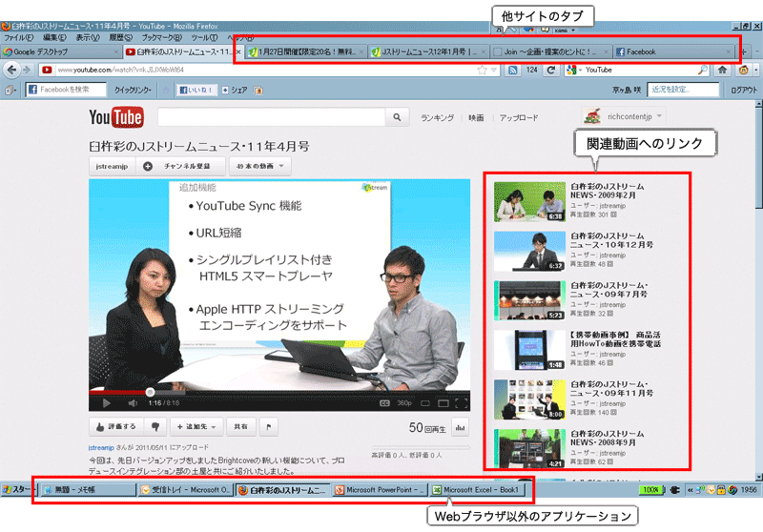Image resolution: width=763 pixels, height=532 pixels.
Task: Click the thumbs down dislike icon
Action: tap(155, 427)
